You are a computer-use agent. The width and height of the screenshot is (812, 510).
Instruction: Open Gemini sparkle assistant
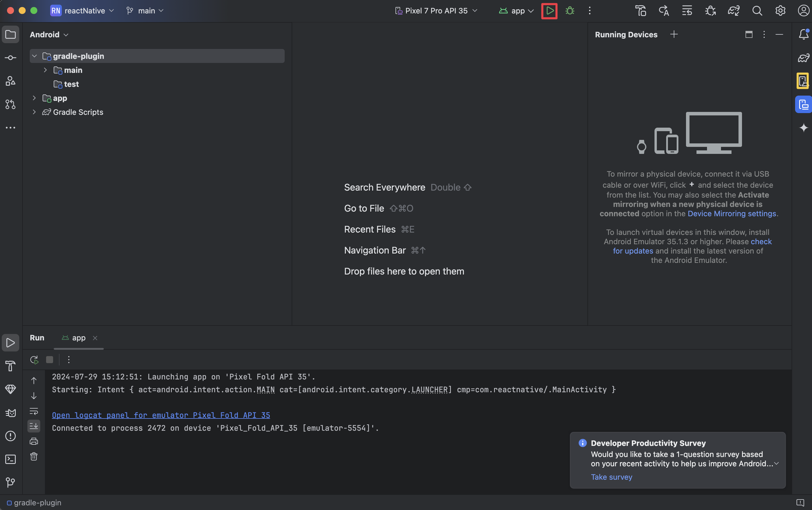point(804,128)
